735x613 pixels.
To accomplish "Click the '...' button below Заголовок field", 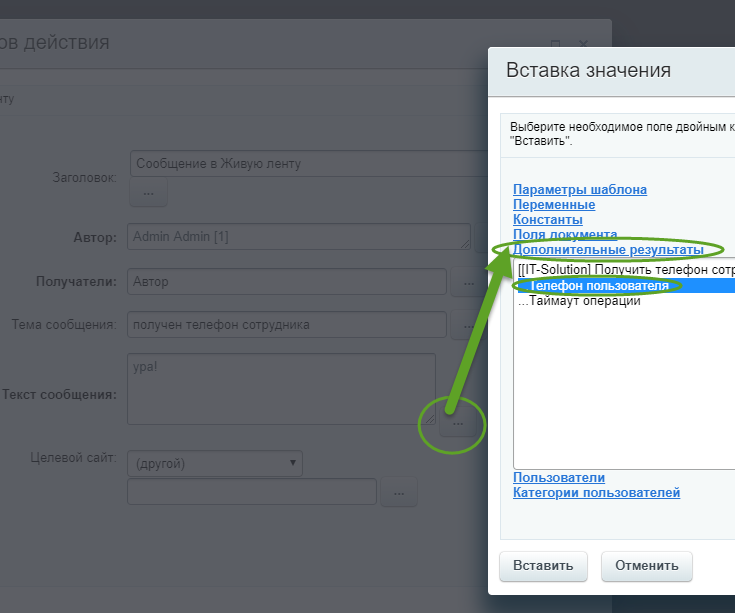I will (x=148, y=191).
